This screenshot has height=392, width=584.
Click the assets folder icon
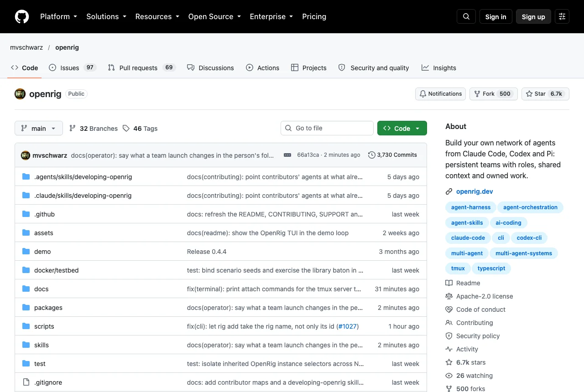pos(26,233)
